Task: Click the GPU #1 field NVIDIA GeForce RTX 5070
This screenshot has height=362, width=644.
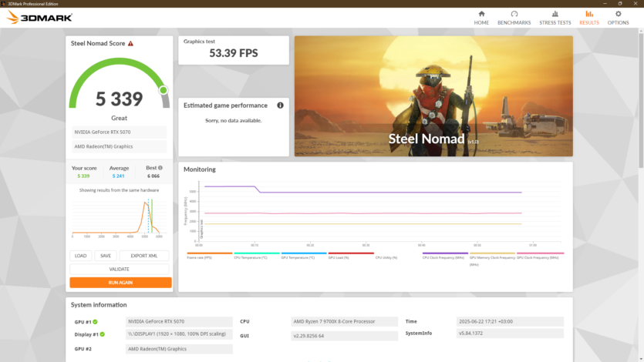Action: [x=179, y=322]
